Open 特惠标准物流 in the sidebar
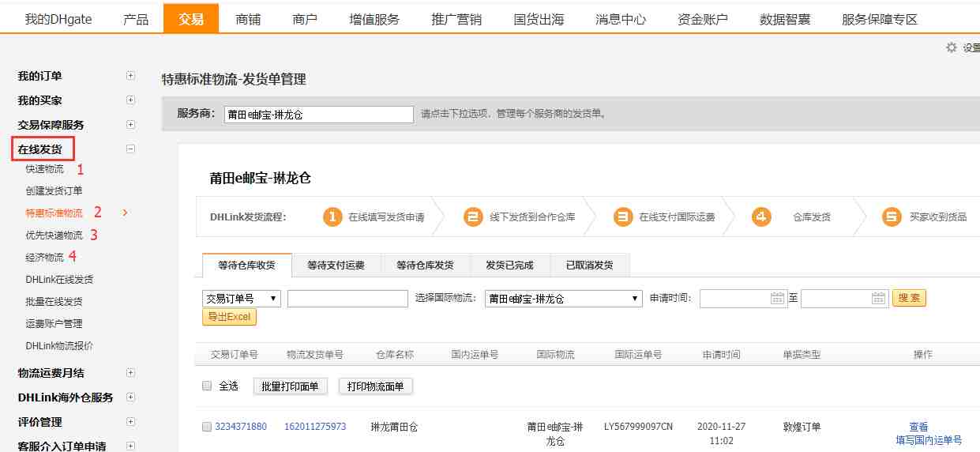The image size is (980, 452). [54, 213]
